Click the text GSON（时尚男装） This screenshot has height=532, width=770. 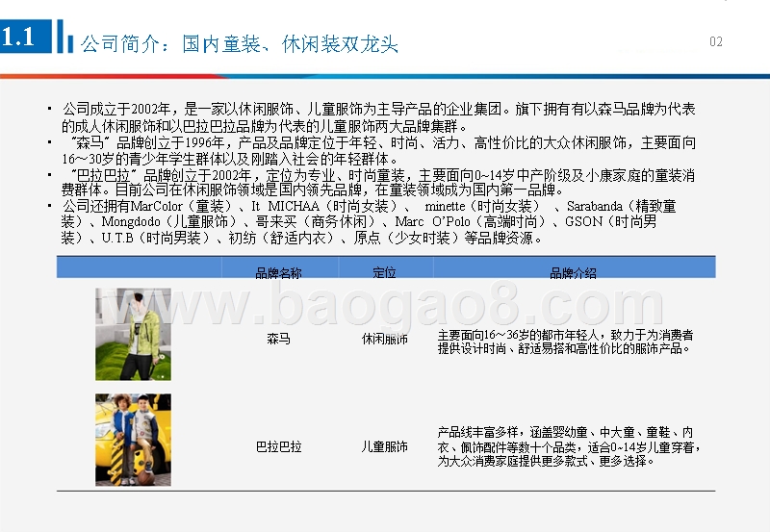[358, 230]
